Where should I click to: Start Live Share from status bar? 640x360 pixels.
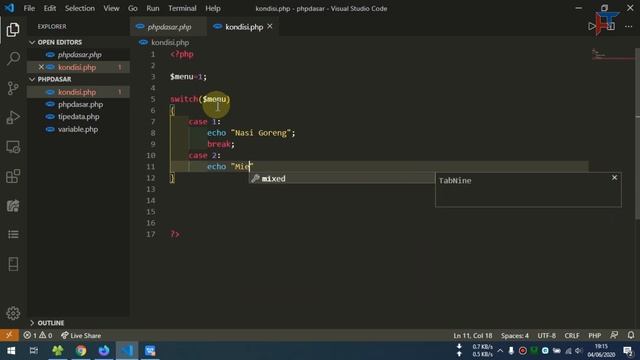coord(81,336)
